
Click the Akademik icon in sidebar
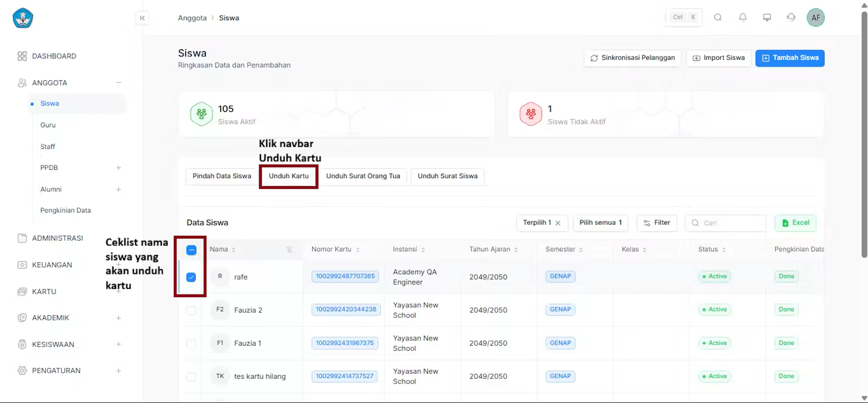22,318
